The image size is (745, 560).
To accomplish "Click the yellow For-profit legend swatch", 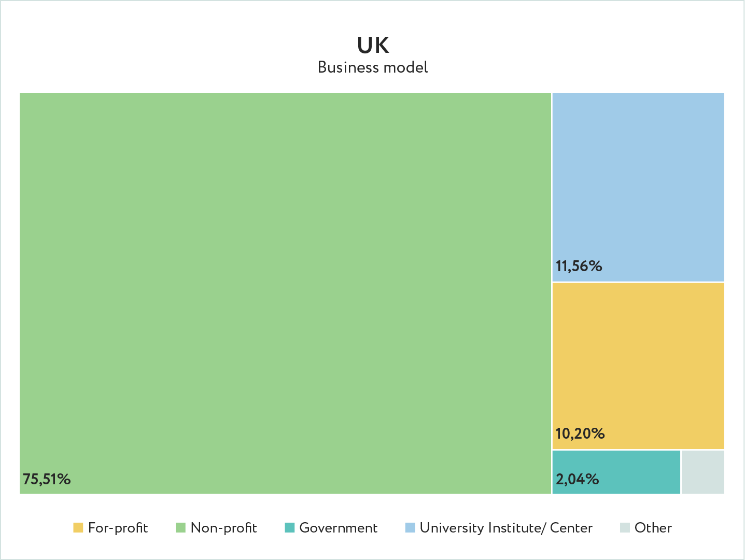I will click(78, 528).
